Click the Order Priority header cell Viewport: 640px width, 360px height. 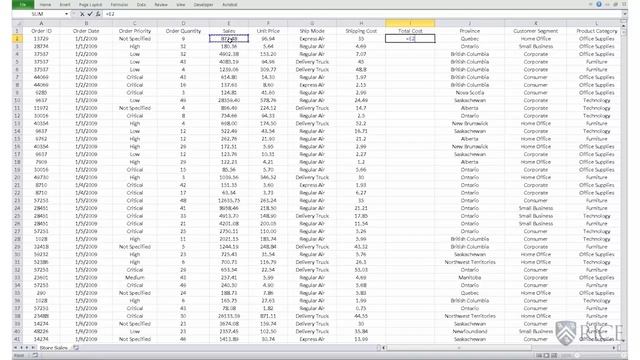[x=135, y=31]
